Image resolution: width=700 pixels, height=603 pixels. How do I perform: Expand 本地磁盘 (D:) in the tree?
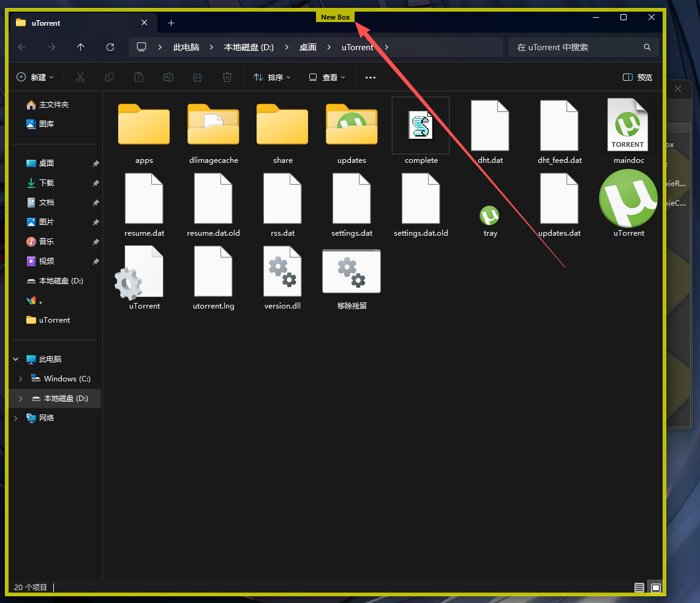(21, 398)
